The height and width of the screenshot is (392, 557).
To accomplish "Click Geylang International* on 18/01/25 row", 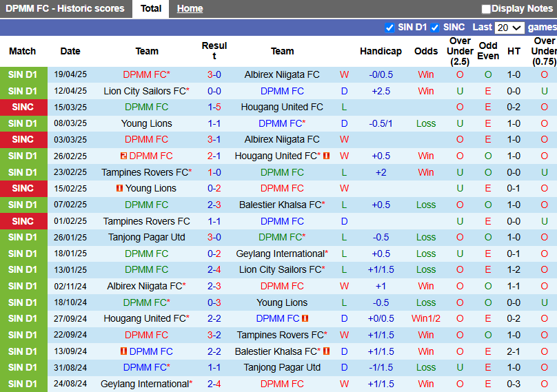I will pyautogui.click(x=282, y=254).
